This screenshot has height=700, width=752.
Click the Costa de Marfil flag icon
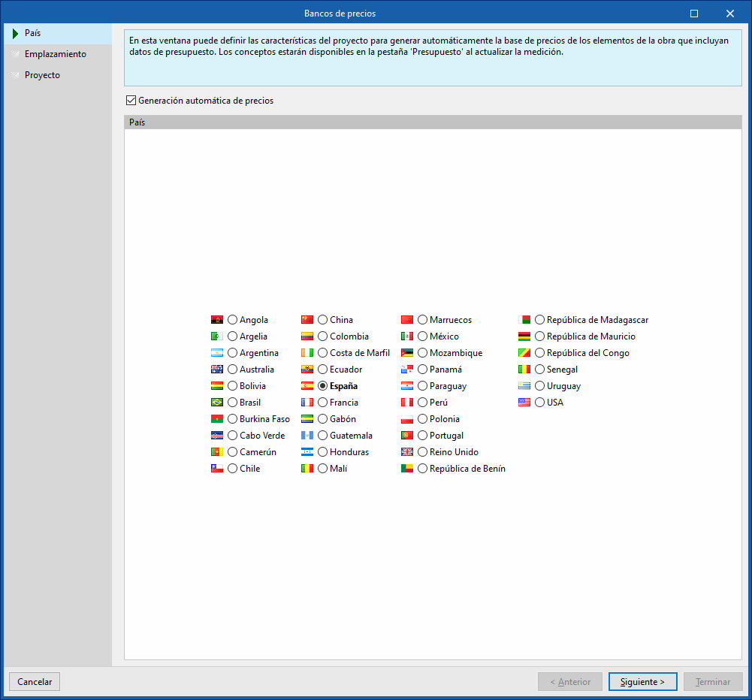(307, 353)
